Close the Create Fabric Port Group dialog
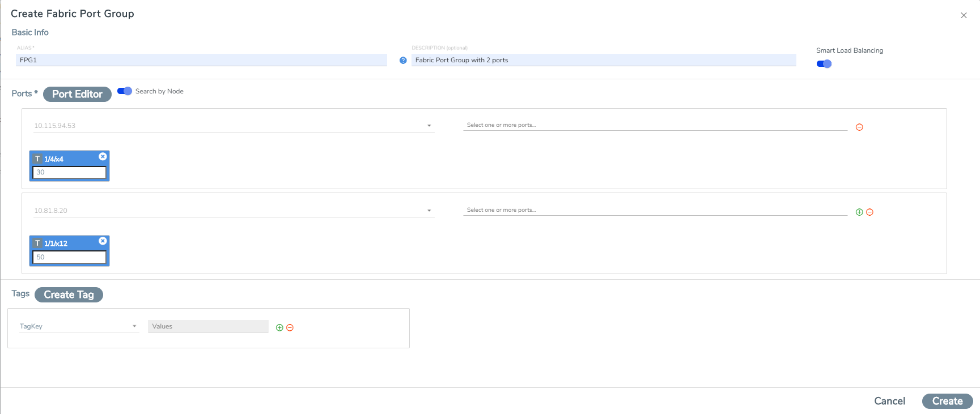980x414 pixels. pyautogui.click(x=964, y=15)
